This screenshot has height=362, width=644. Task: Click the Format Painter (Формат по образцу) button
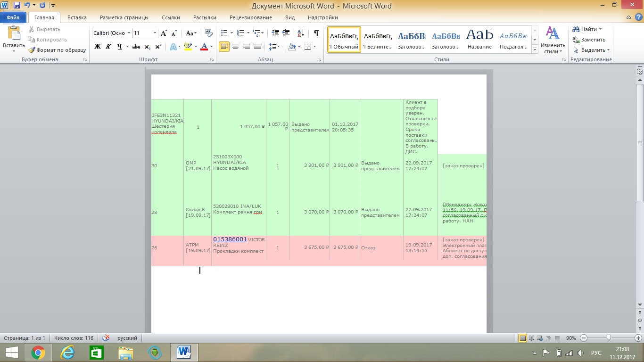[57, 50]
